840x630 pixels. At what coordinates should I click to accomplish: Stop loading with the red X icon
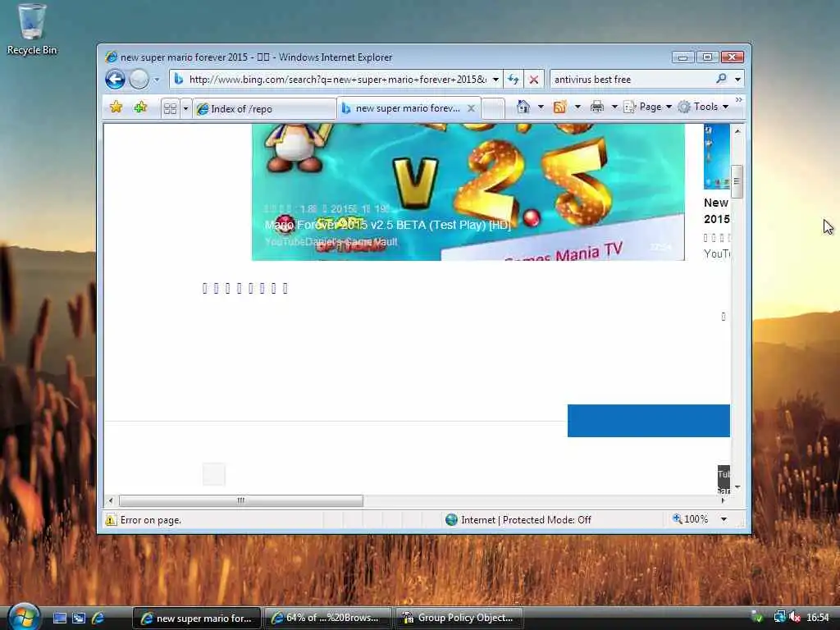[x=533, y=80]
